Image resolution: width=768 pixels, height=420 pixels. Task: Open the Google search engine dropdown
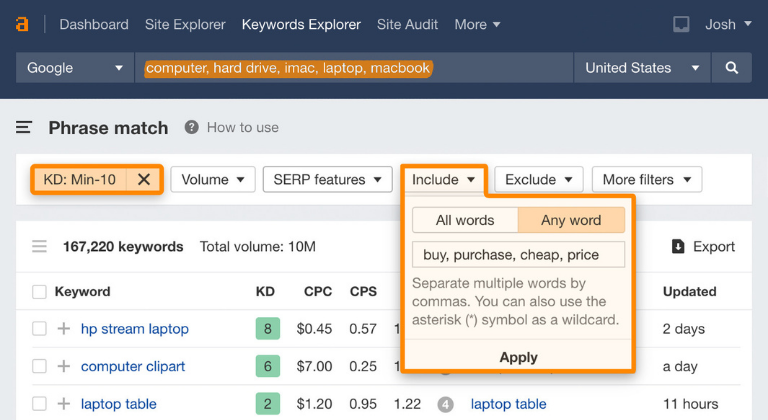(75, 68)
